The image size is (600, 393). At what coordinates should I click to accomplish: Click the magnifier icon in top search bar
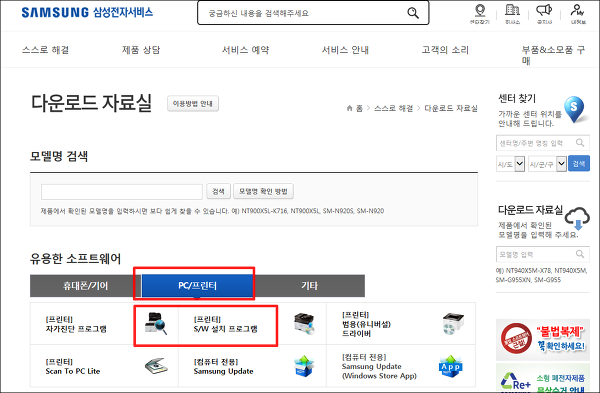click(x=412, y=13)
